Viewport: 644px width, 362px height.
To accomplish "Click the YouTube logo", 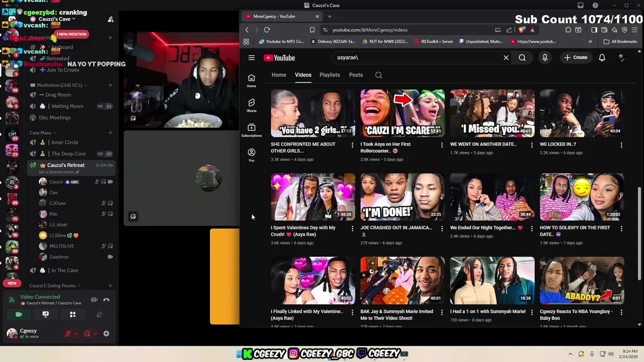I will click(x=279, y=58).
